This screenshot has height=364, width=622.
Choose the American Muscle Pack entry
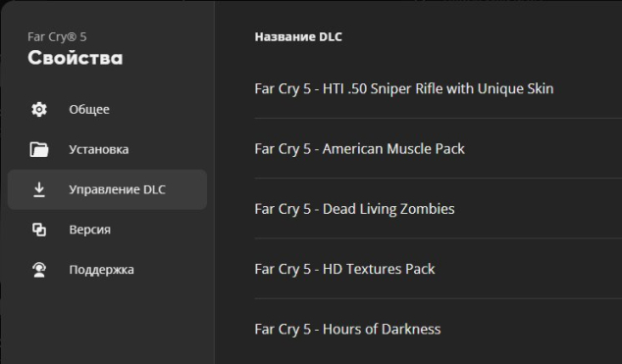[438, 149]
